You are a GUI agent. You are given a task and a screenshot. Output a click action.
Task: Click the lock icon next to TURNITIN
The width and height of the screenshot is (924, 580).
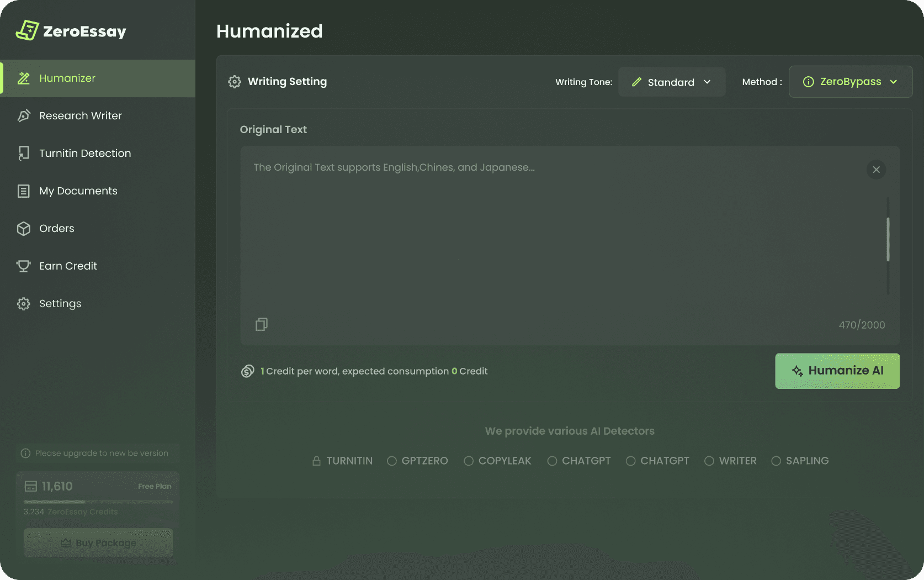tap(316, 461)
